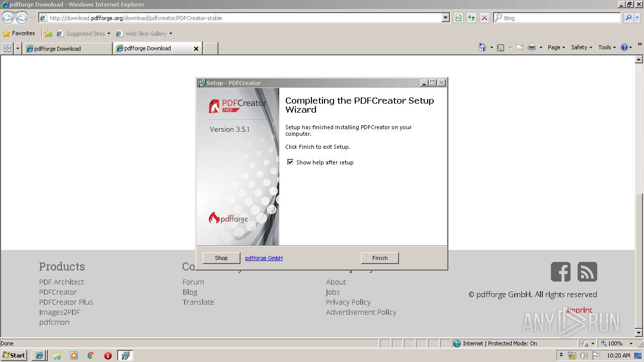Open the Tools menu
Image resolution: width=644 pixels, height=362 pixels.
tap(607, 47)
